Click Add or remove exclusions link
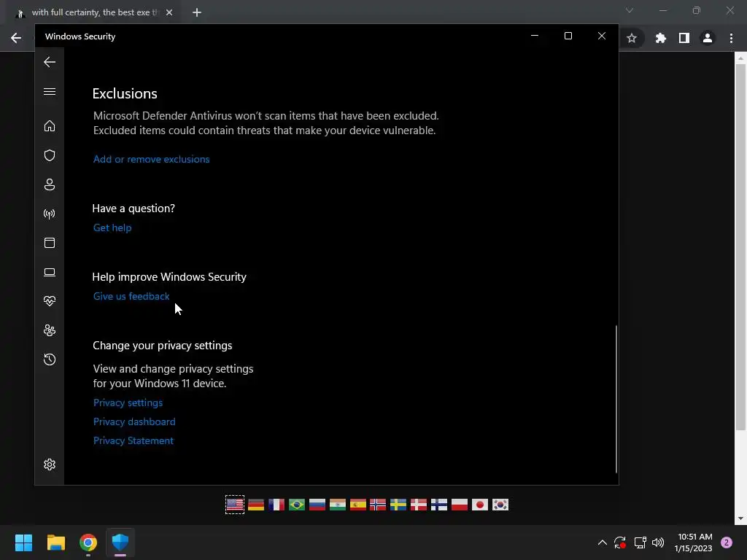The width and height of the screenshot is (747, 560). (152, 159)
